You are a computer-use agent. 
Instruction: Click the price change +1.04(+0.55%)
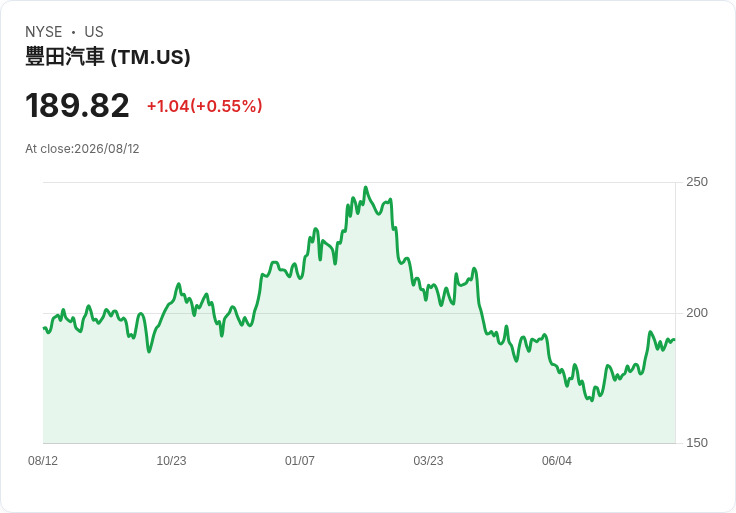pyautogui.click(x=205, y=106)
